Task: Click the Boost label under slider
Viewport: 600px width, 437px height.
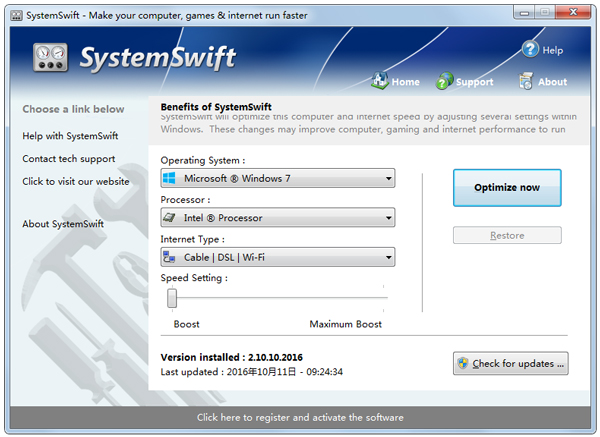Action: click(x=186, y=324)
